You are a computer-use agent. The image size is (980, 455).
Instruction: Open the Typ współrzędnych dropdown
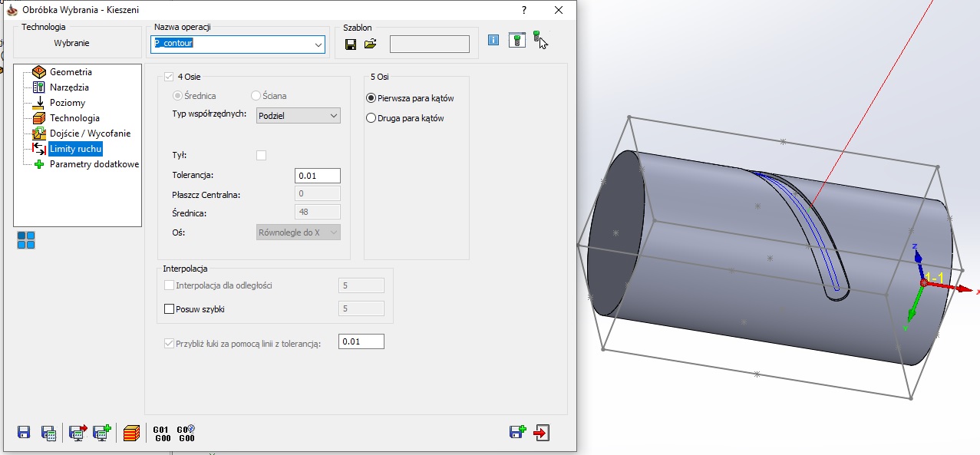(299, 115)
